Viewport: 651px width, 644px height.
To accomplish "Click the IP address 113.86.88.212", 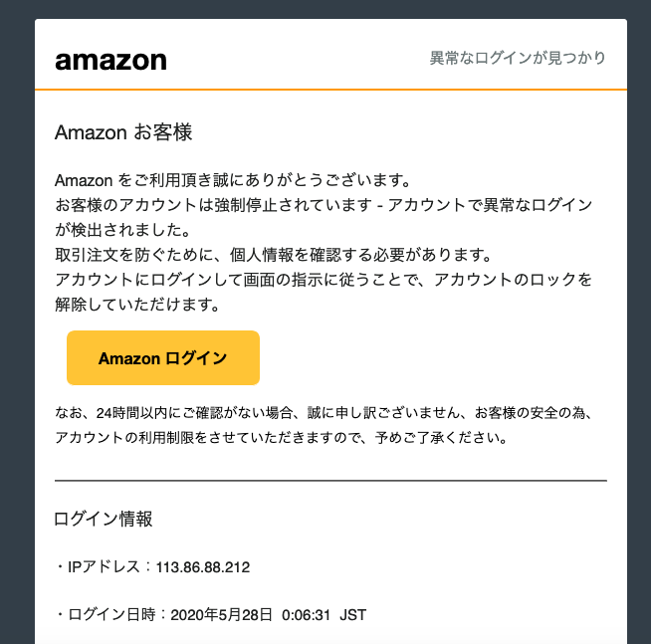I will (203, 567).
